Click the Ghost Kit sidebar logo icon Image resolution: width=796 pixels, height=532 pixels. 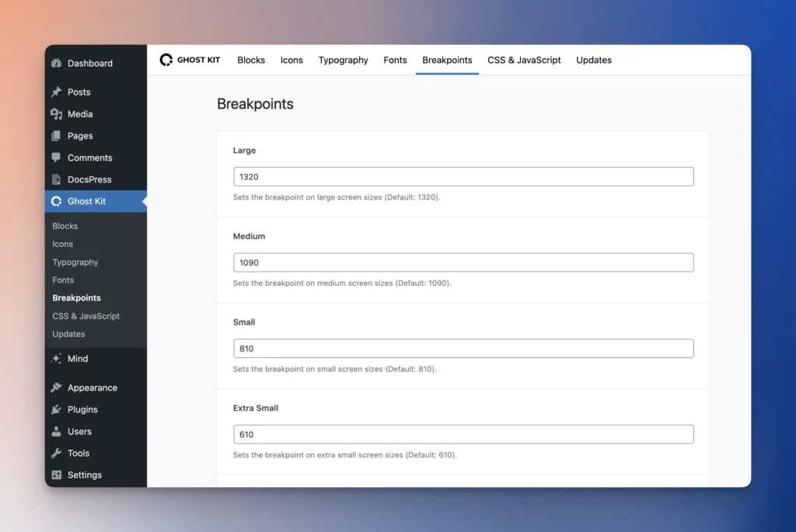pos(56,201)
